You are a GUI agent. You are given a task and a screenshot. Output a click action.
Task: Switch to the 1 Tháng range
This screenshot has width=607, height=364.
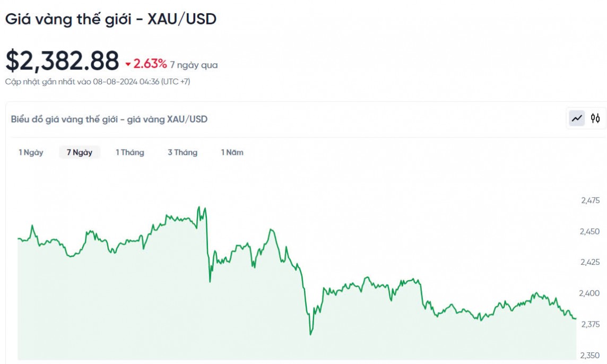(130, 152)
